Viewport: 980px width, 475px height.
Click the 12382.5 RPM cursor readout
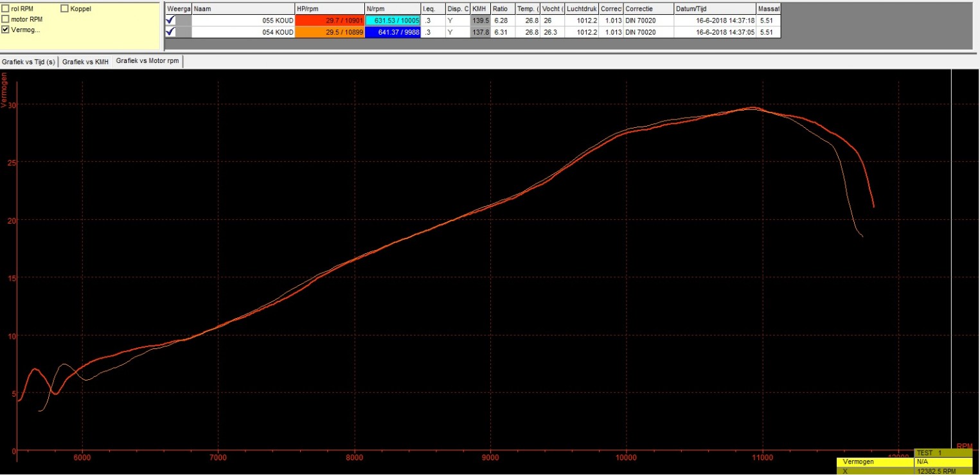(x=943, y=471)
